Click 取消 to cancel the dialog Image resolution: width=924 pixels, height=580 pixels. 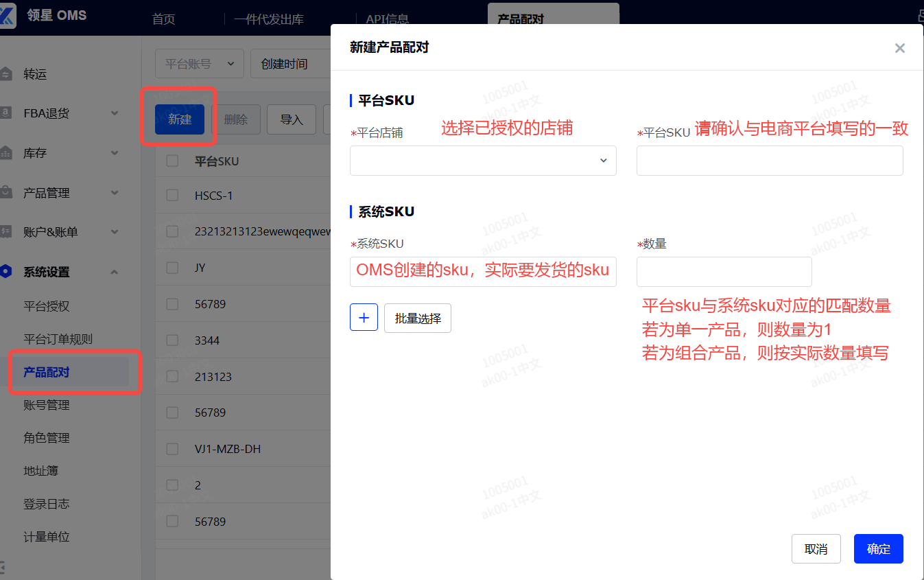tap(816, 548)
